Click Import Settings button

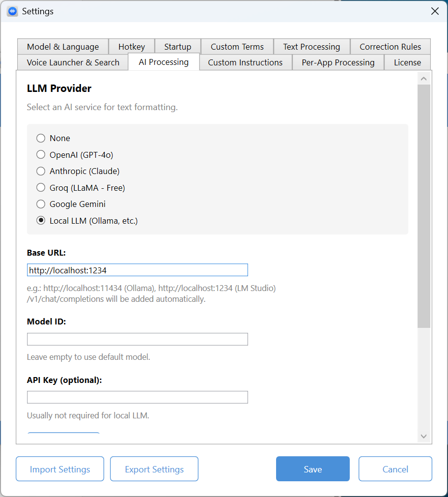(x=60, y=469)
